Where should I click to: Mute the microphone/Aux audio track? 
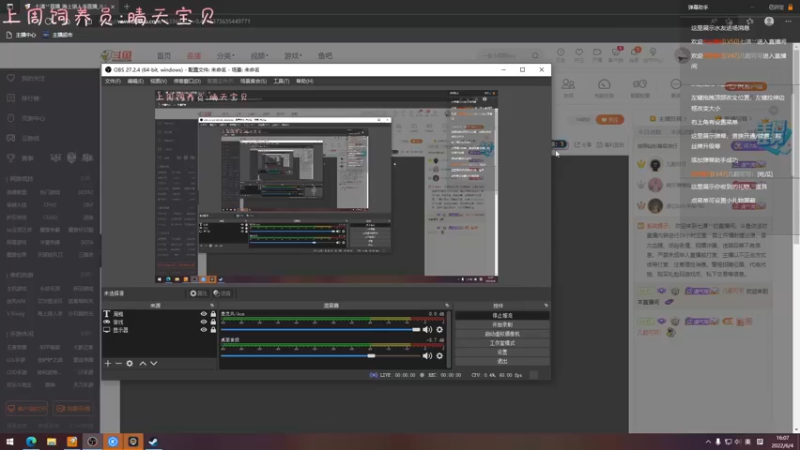(x=427, y=330)
